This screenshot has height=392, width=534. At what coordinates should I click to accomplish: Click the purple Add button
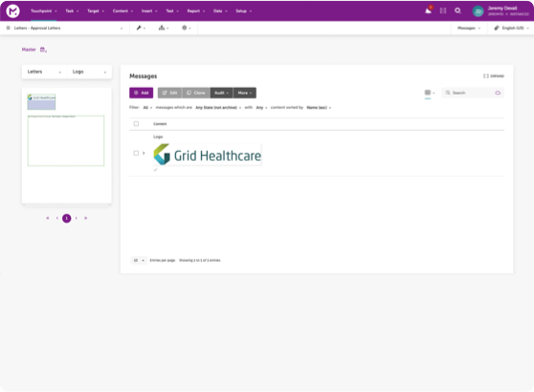(141, 93)
